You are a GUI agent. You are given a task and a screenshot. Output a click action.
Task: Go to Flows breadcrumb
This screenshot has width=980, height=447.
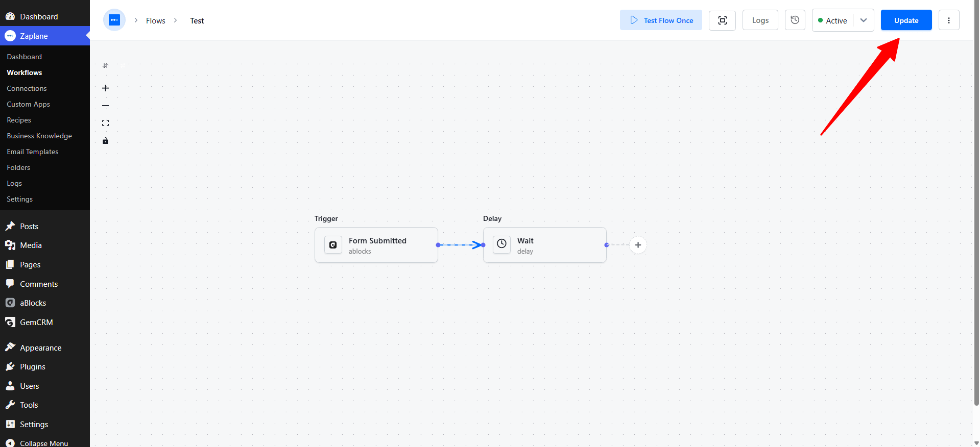[156, 21]
